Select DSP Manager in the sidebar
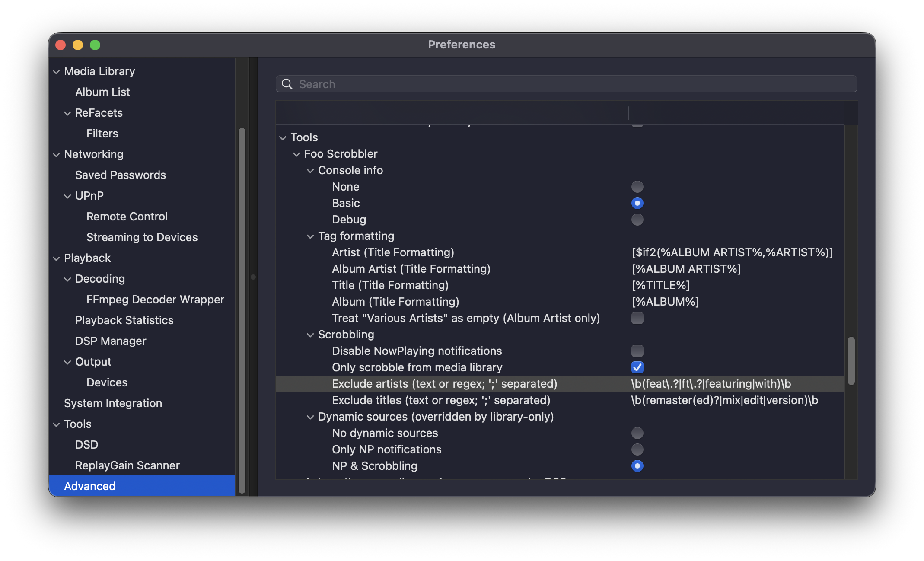Screen dimensions: 924x561 point(111,341)
